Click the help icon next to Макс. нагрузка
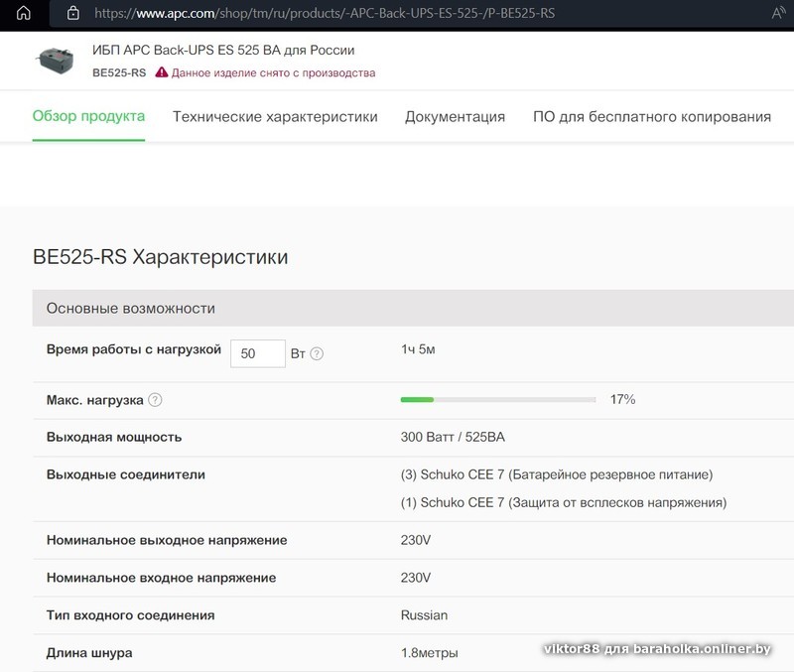The width and height of the screenshot is (794, 672). click(x=155, y=400)
